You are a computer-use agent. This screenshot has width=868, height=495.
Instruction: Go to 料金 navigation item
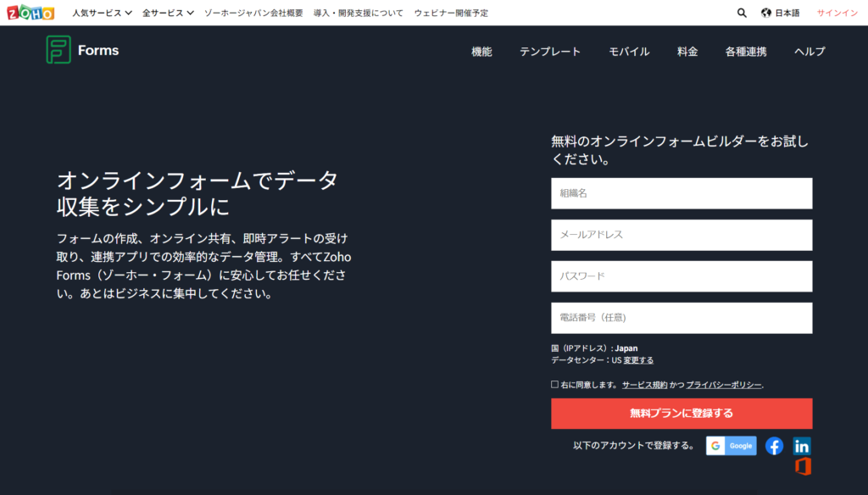pos(687,52)
